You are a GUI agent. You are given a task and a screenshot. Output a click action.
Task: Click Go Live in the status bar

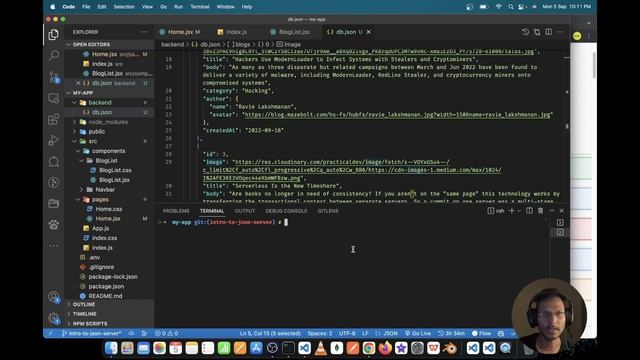click(418, 333)
